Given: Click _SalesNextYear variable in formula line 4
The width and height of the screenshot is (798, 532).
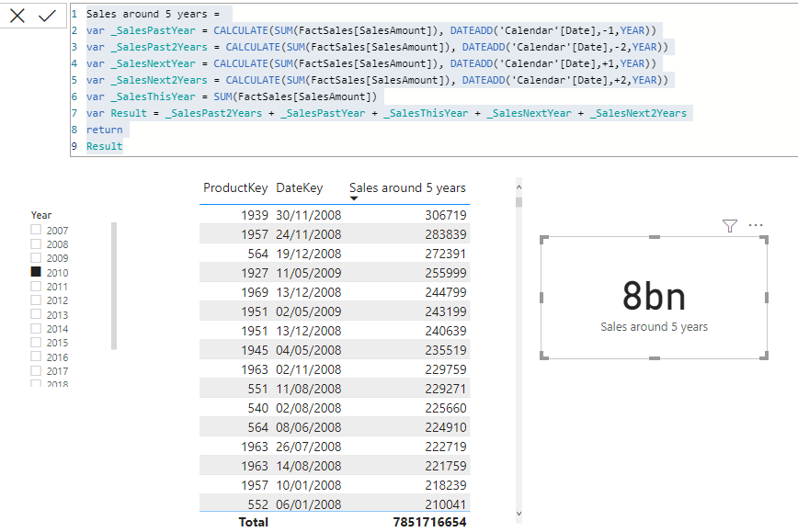Looking at the screenshot, I should [x=154, y=63].
